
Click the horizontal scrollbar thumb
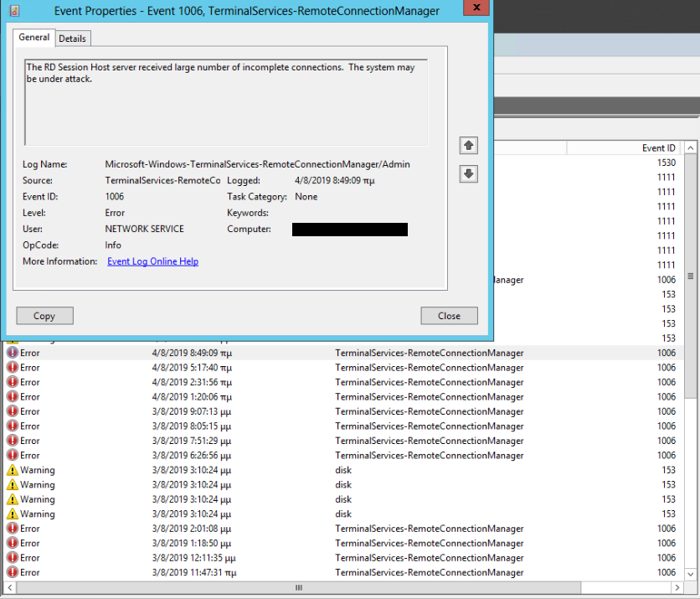(x=299, y=587)
